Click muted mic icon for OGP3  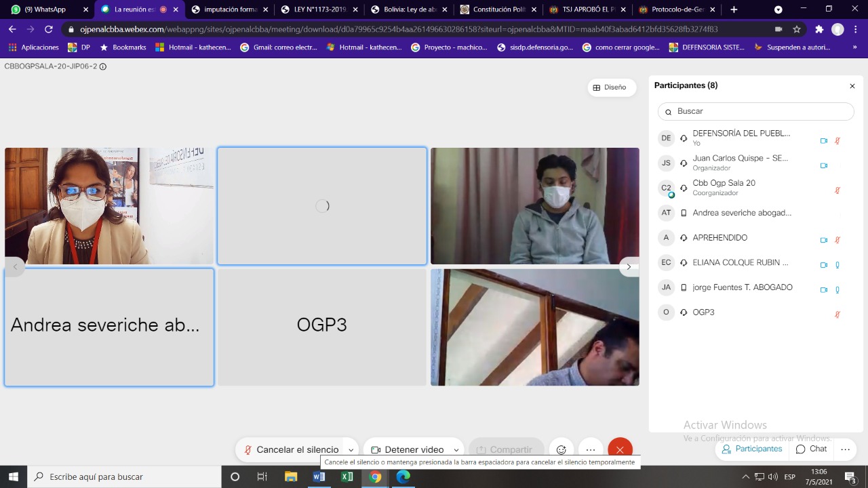pyautogui.click(x=837, y=314)
